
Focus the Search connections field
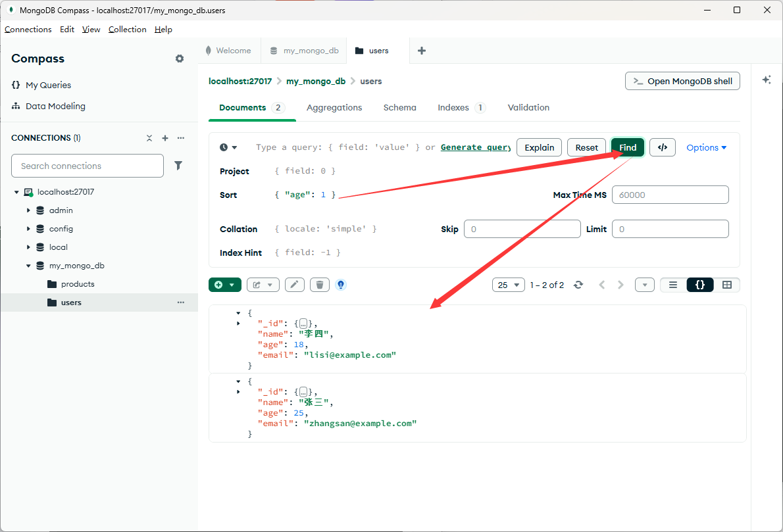pos(88,166)
